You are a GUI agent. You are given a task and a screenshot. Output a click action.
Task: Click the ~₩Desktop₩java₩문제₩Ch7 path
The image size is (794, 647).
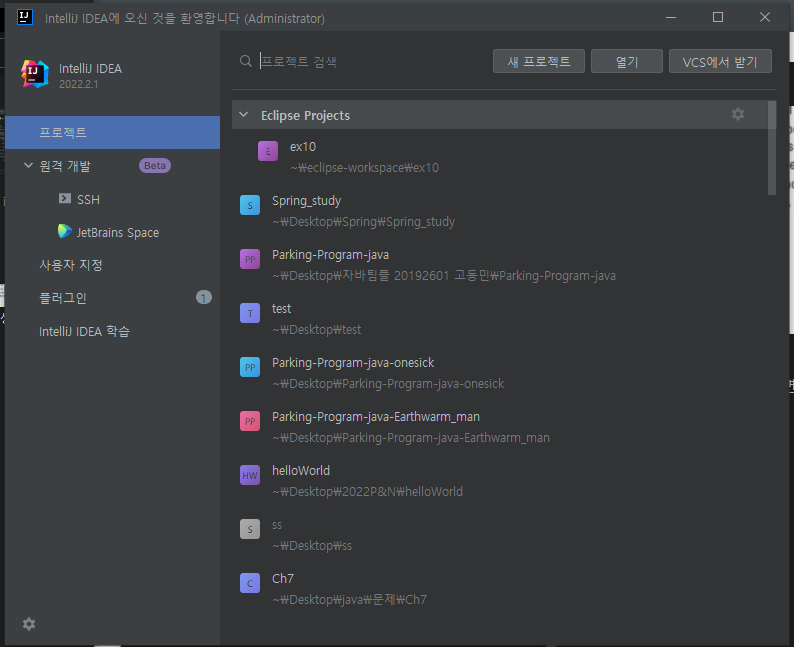coord(349,600)
